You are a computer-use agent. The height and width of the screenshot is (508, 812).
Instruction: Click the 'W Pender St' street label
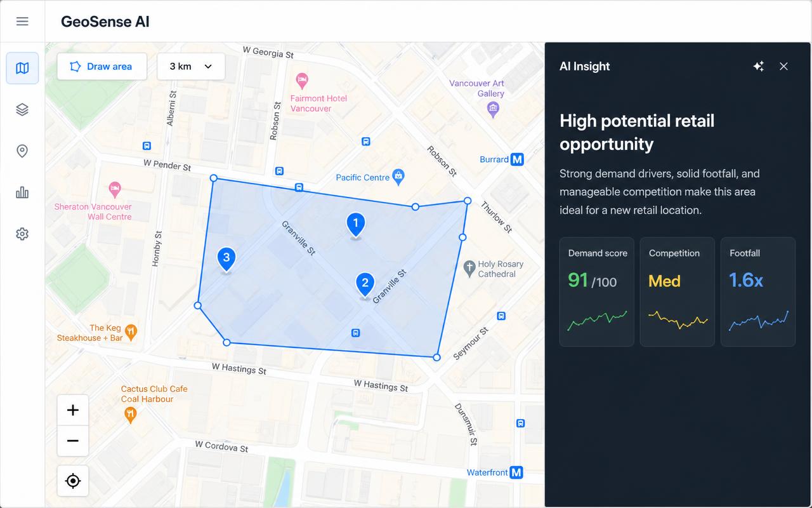point(167,165)
